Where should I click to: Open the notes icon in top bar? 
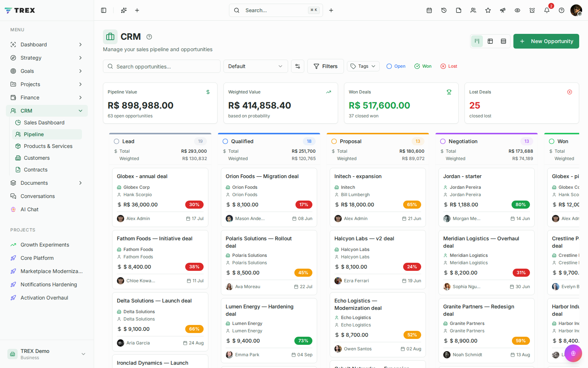point(459,10)
